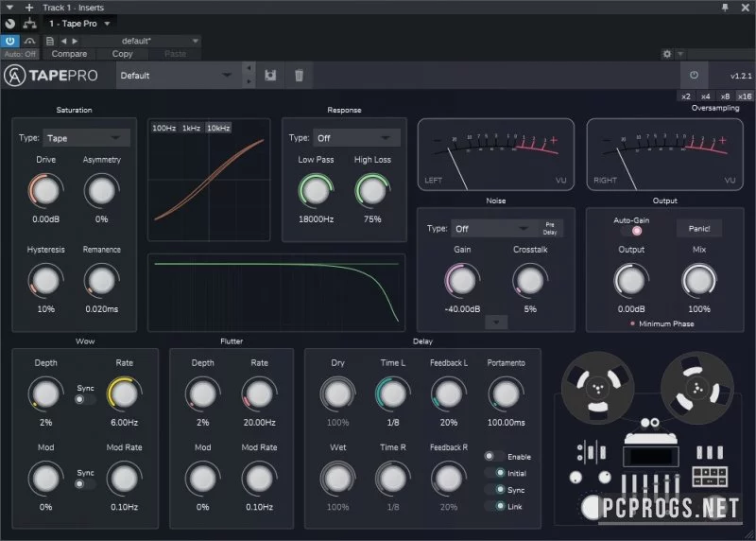Open the Default preset dropdown

click(178, 76)
